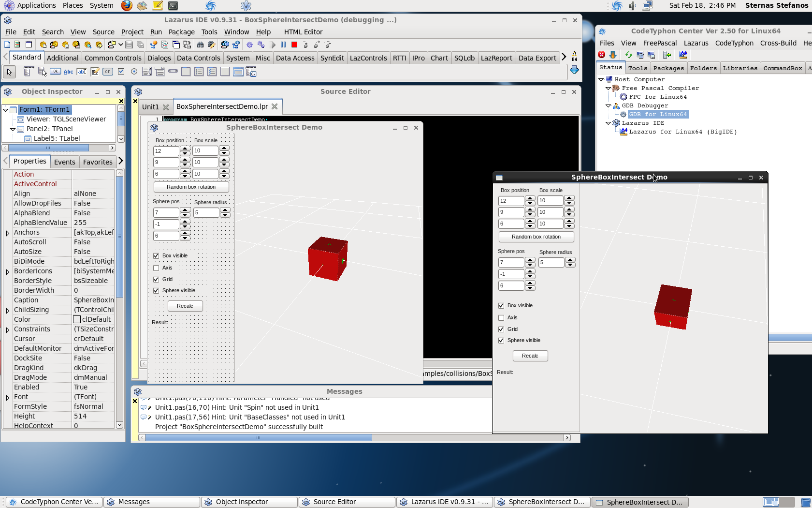Open the Package menu in Lazarus
812x508 pixels.
181,32
